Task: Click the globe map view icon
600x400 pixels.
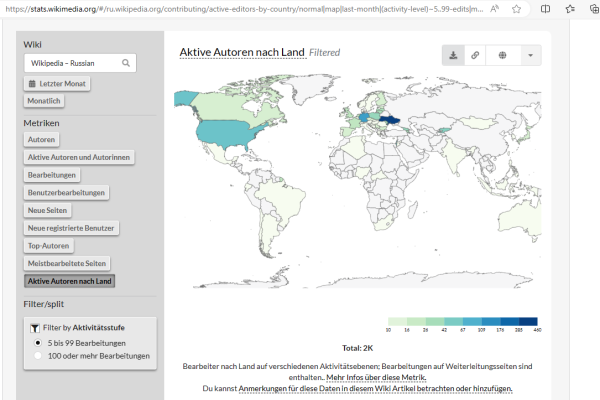Action: pos(501,56)
